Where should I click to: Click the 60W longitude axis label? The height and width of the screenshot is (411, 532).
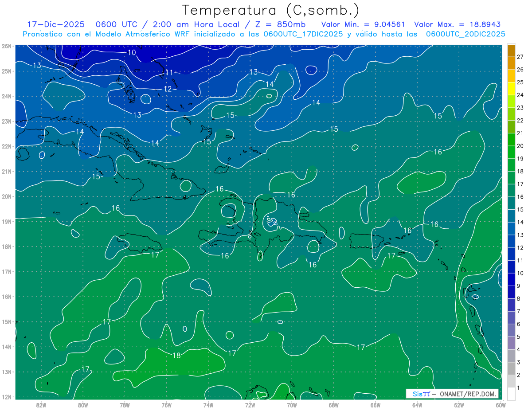(501, 405)
